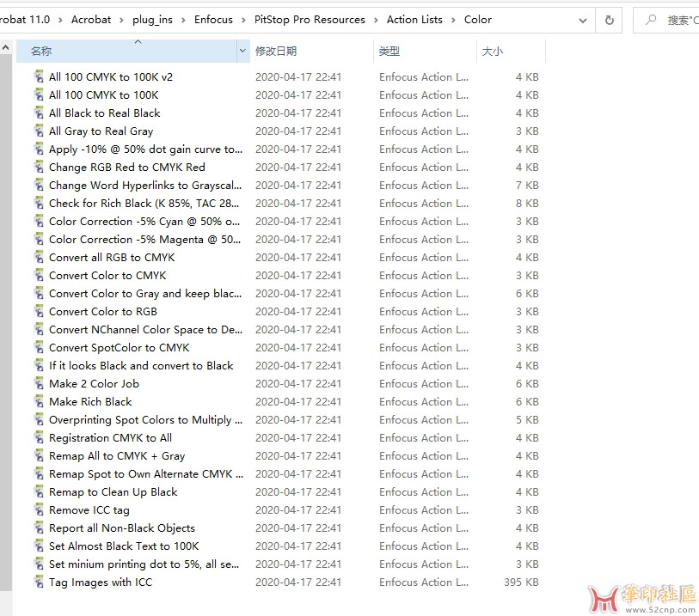Go to the Enfocus breadcrumb folder
The image size is (699, 616).
(213, 20)
